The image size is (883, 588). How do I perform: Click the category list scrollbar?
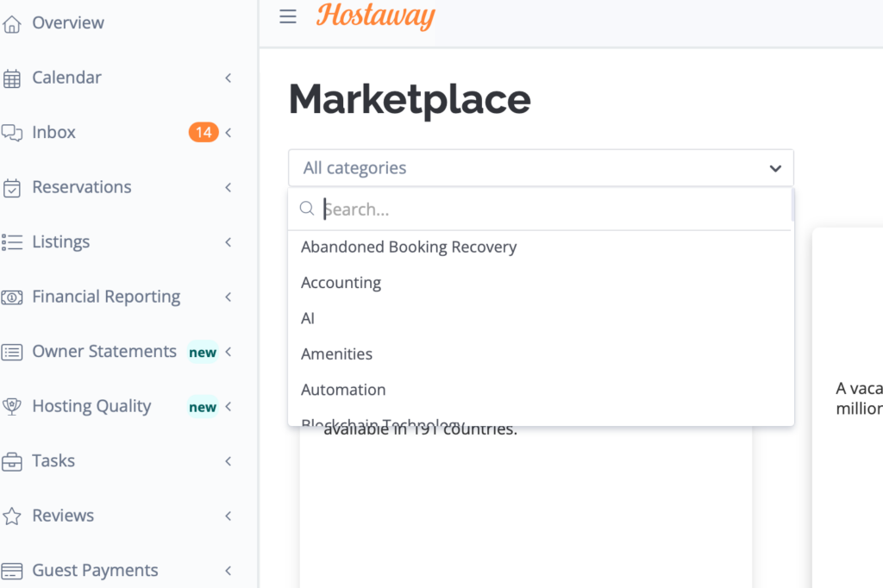tap(793, 204)
